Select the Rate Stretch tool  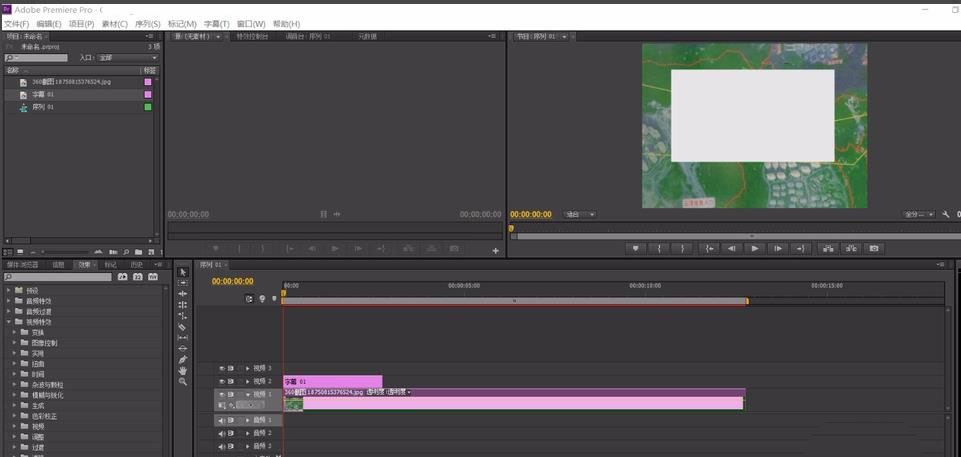pos(183,316)
